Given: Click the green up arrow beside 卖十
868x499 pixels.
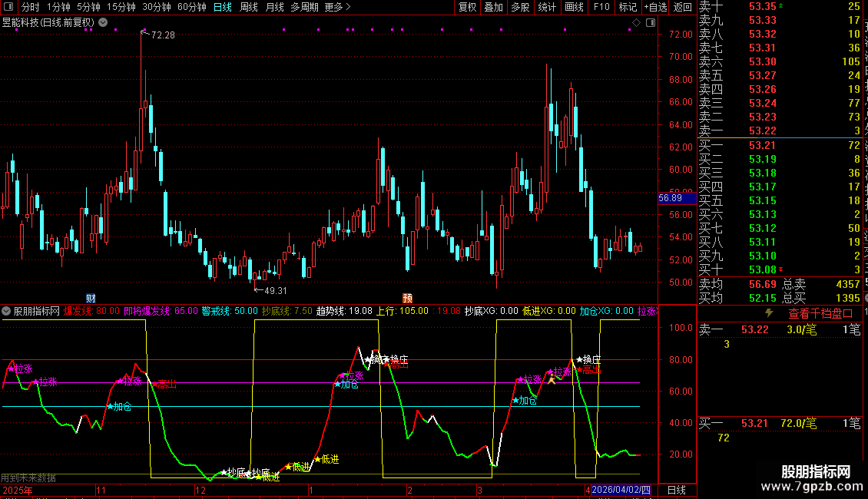Looking at the screenshot, I should [x=781, y=5].
